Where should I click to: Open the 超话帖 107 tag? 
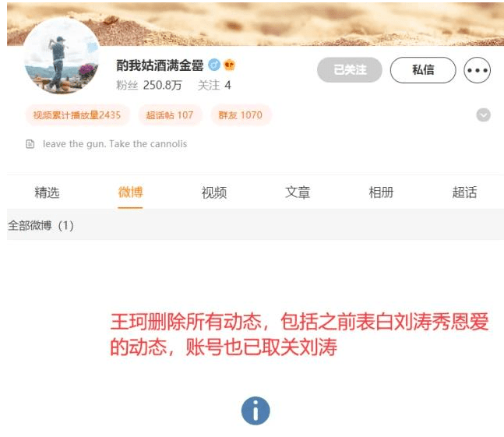170,115
